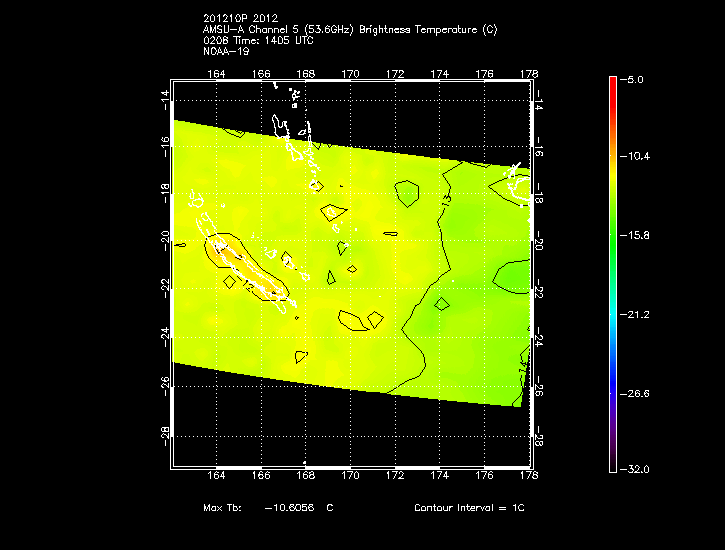Click the red top of the color bar
Image resolution: width=725 pixels, height=550 pixels.
[612, 84]
